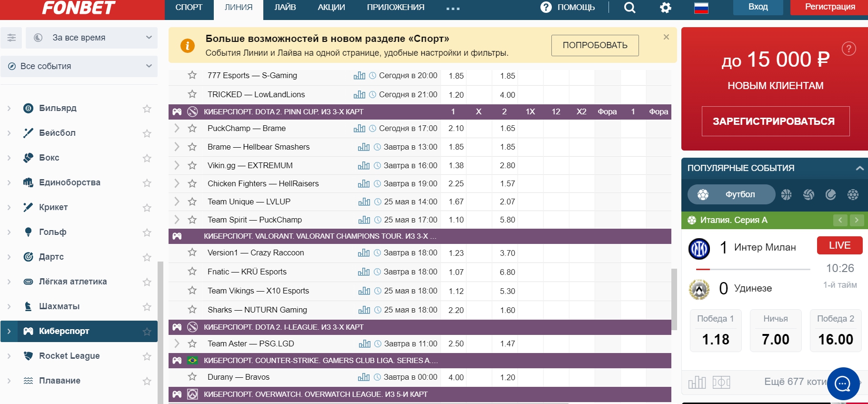
Task: Click the ЗАРЕГИСТРИРОВАТЬСЯ button
Action: click(775, 121)
